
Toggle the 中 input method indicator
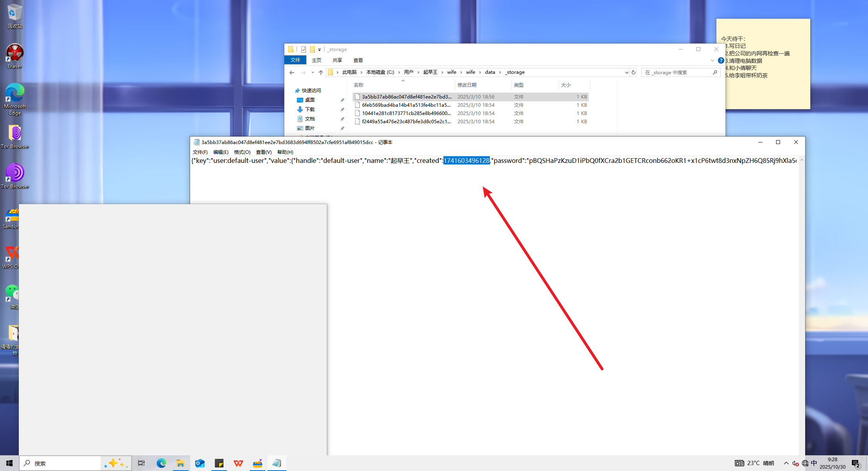(x=814, y=463)
